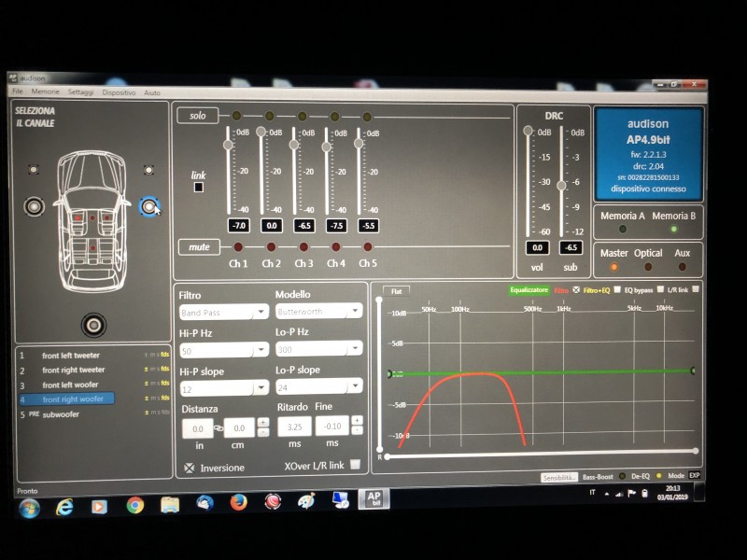Select Master input source indicator
The height and width of the screenshot is (560, 747).
pyautogui.click(x=614, y=267)
